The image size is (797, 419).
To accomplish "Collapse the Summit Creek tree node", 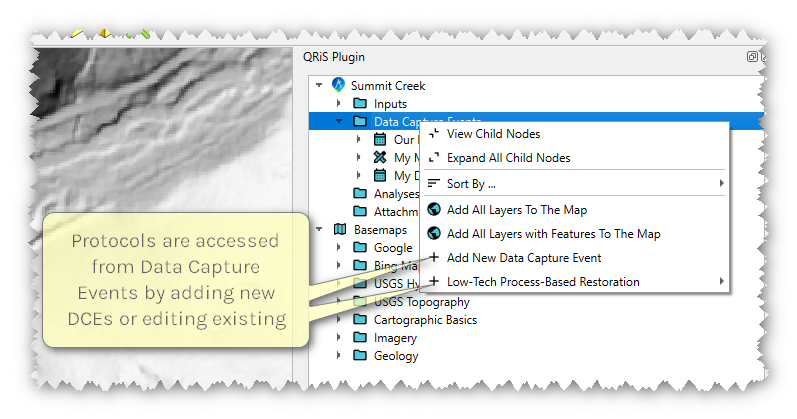I will click(x=319, y=86).
